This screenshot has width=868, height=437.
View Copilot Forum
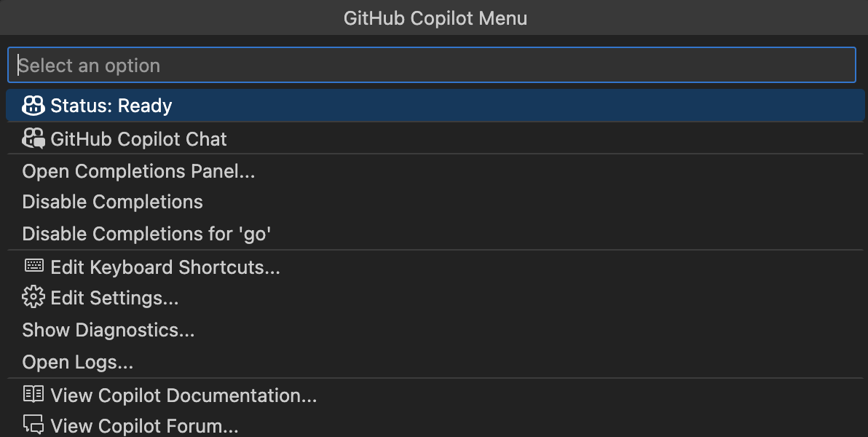coord(144,425)
